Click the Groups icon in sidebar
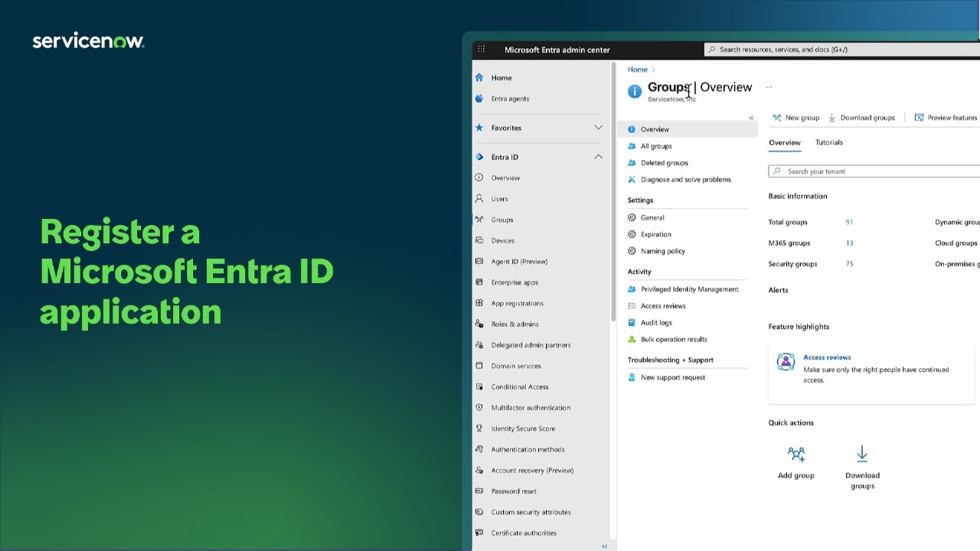980x551 pixels. (479, 220)
